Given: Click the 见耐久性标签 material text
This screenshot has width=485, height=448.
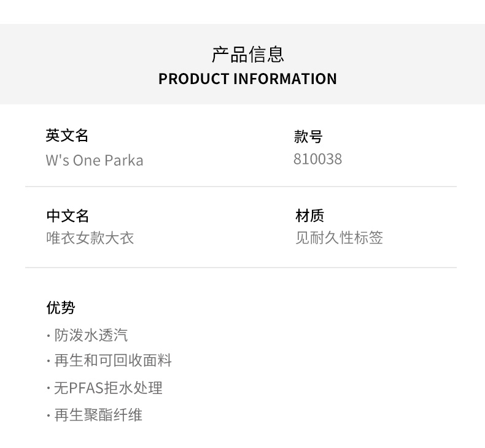Looking at the screenshot, I should point(339,238).
